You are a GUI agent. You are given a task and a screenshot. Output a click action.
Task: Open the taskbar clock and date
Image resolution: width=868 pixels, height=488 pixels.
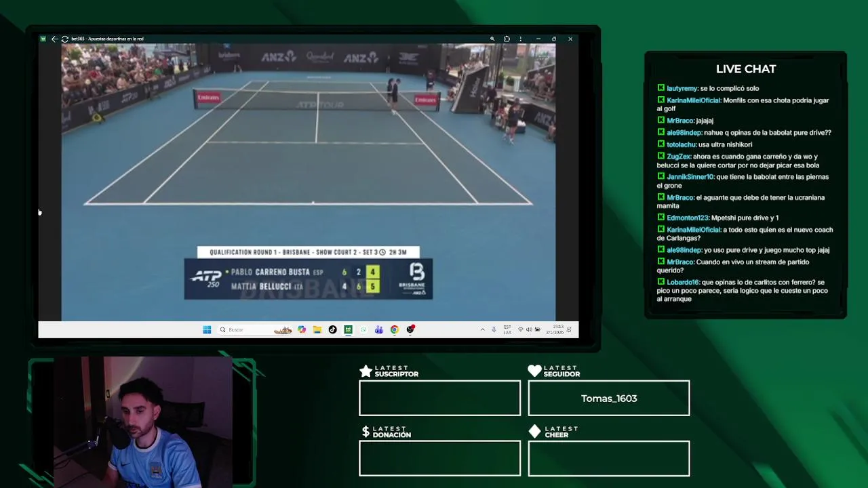tap(554, 329)
